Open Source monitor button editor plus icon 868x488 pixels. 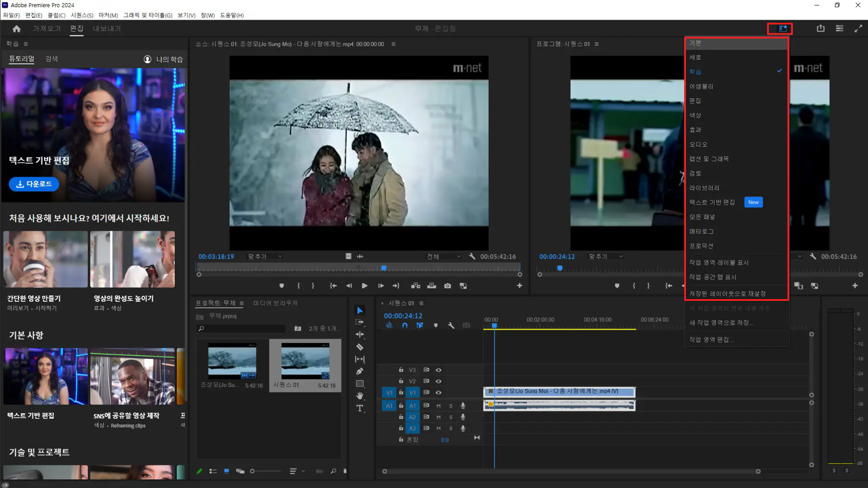(x=519, y=286)
